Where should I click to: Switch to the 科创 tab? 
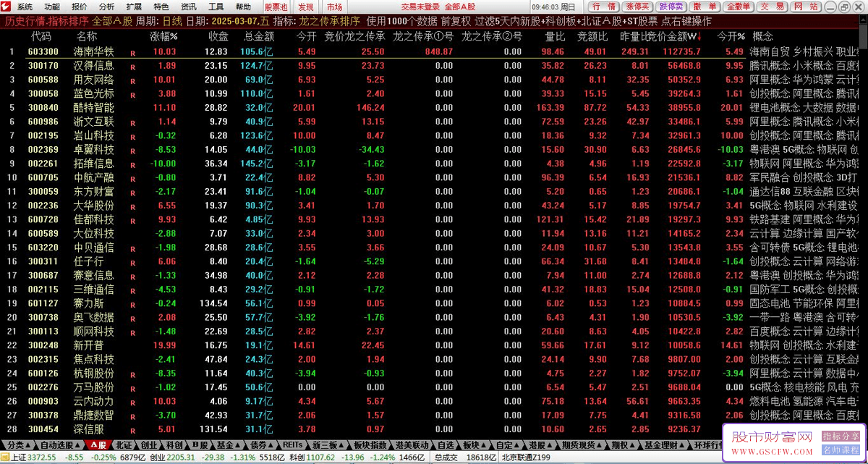click(174, 444)
